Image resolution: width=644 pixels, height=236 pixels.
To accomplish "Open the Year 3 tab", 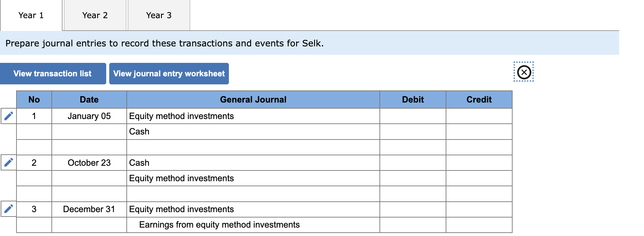I will [159, 15].
